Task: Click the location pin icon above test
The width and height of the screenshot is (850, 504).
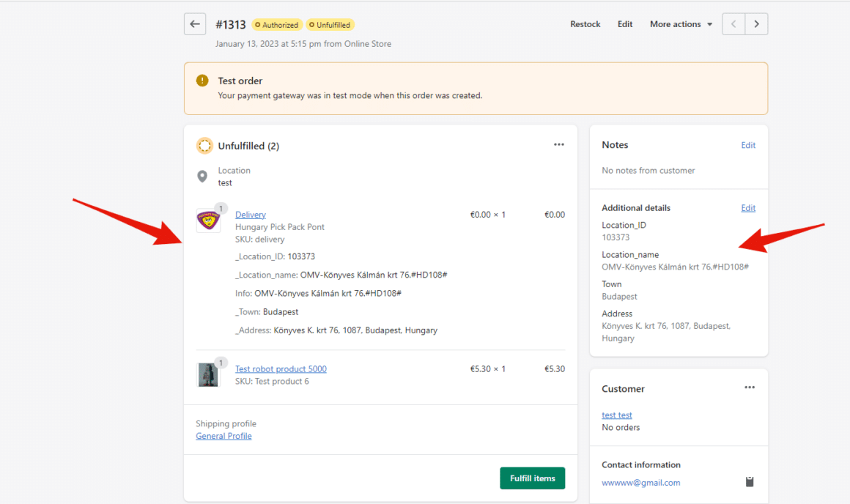Action: (x=203, y=176)
